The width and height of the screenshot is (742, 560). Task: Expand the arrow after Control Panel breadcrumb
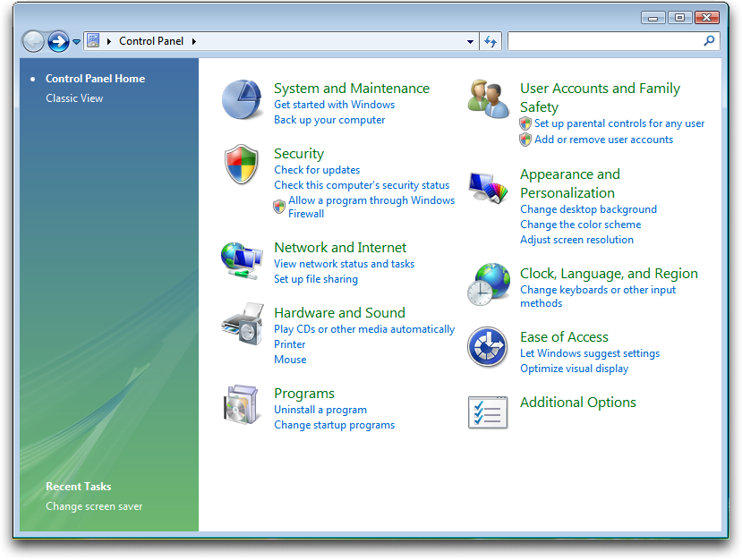[x=194, y=42]
